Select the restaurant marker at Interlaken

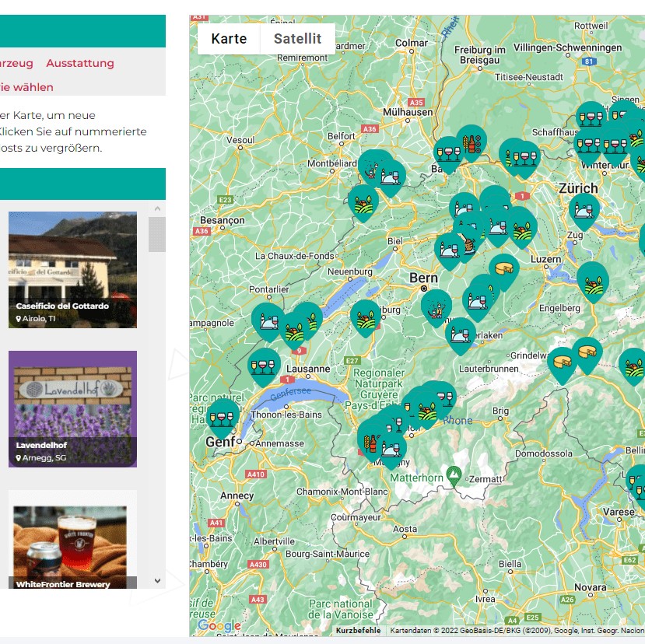[461, 336]
